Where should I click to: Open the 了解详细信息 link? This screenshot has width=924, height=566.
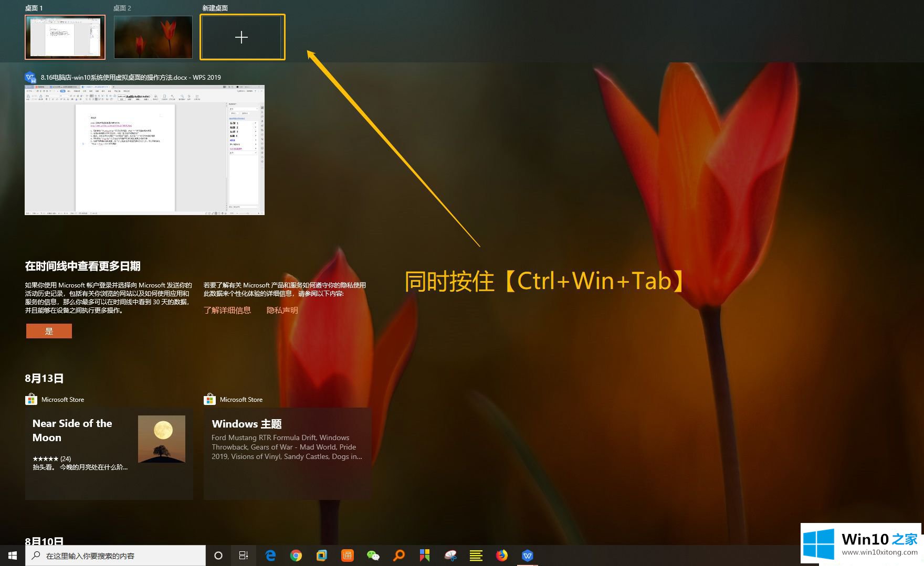227,311
